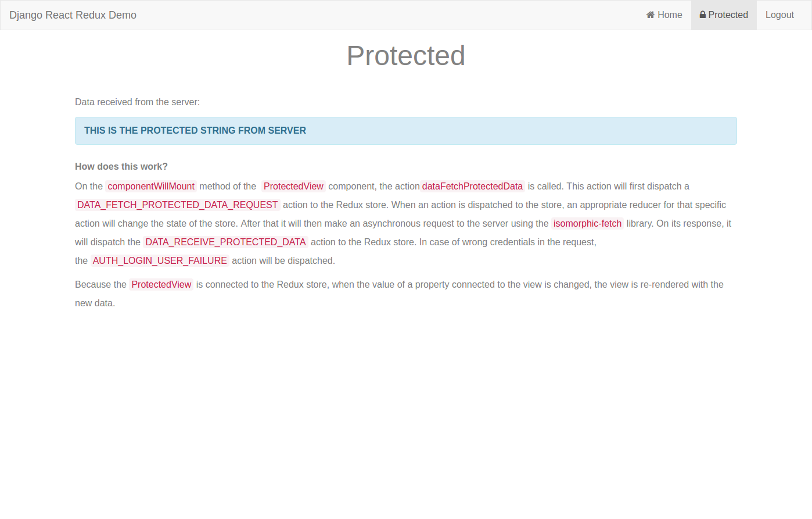Image resolution: width=812 pixels, height=519 pixels.
Task: Click the house icon next to Home
Action: 651,15
